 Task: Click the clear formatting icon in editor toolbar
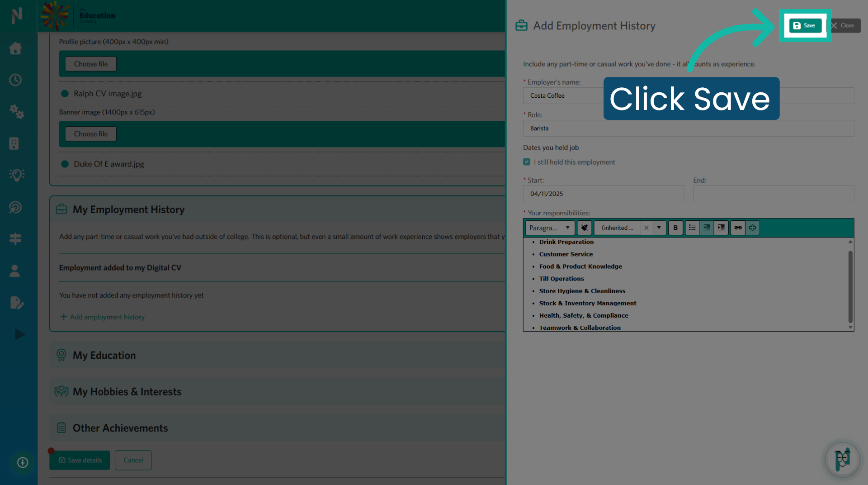(x=585, y=228)
